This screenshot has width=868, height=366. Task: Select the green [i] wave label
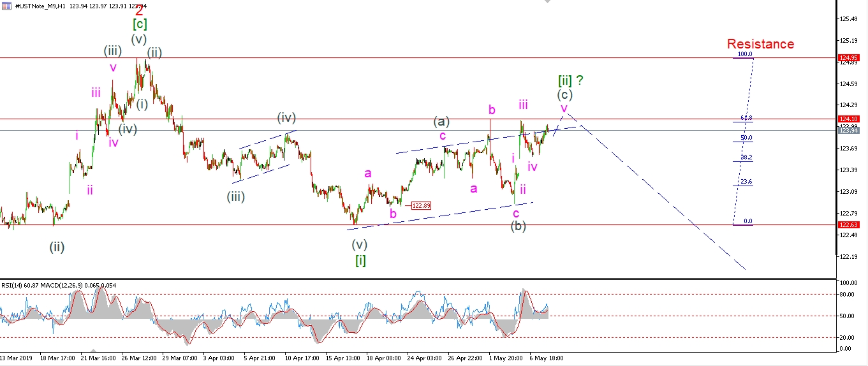360,260
